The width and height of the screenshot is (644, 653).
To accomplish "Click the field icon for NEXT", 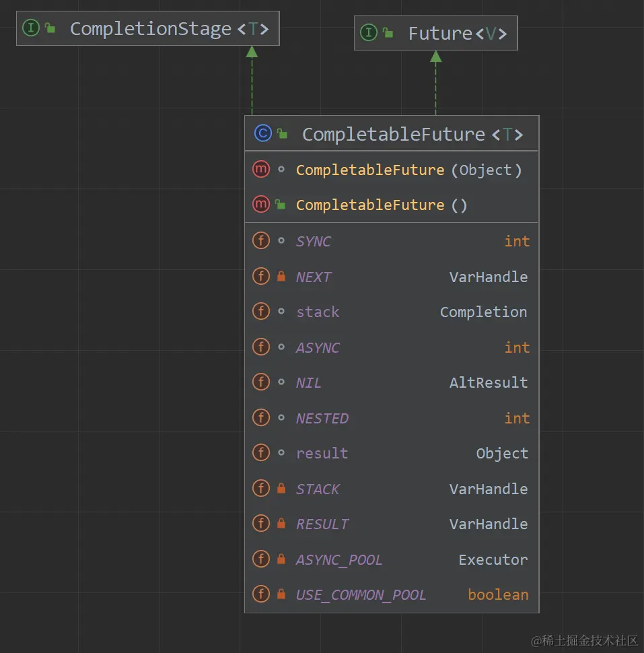I will coord(261,276).
